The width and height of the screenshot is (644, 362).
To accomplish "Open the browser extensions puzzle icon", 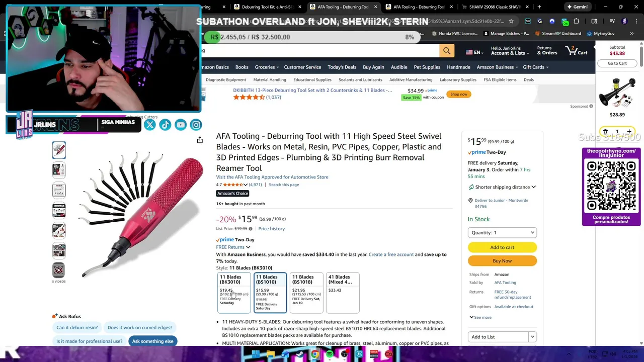I will point(577,21).
